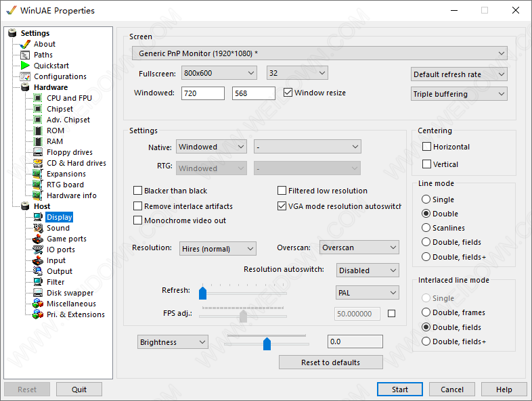Click Windowed height field 568
Image resolution: width=532 pixels, height=401 pixels.
(x=253, y=93)
